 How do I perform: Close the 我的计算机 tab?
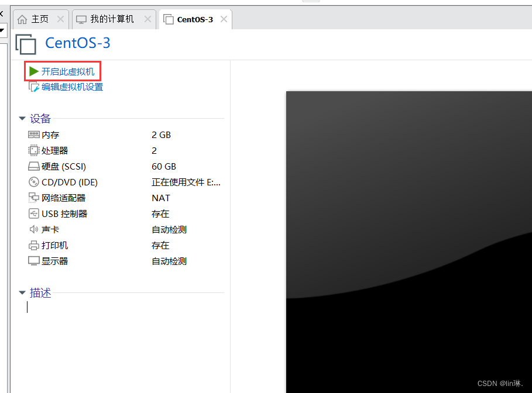coord(147,19)
